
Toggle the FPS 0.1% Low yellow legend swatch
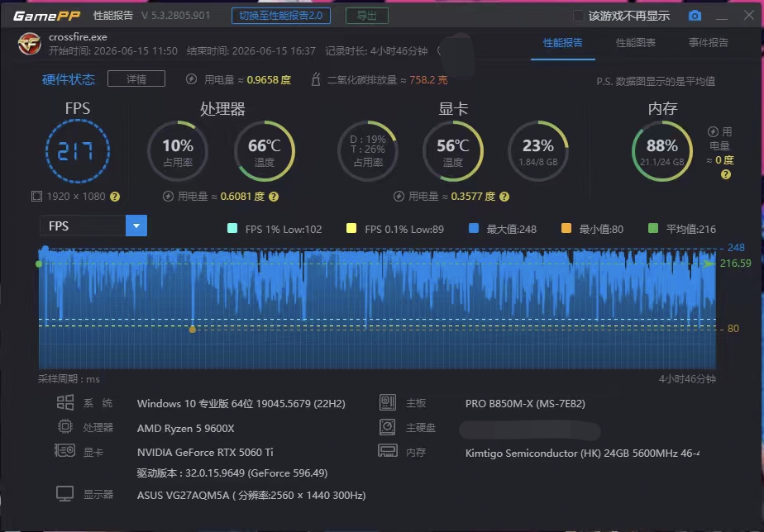(x=351, y=228)
